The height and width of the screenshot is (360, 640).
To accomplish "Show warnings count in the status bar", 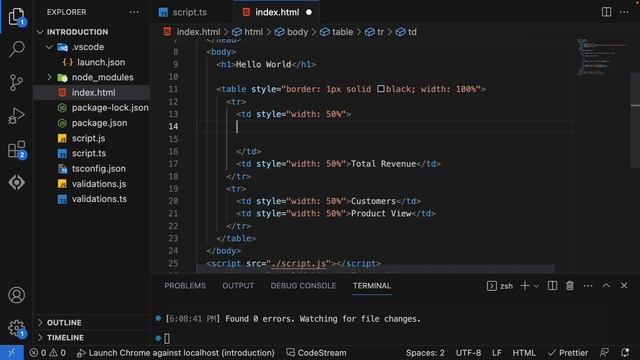I will click(x=58, y=353).
